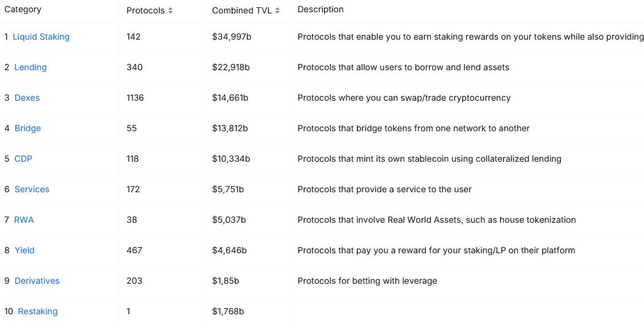Image resolution: width=644 pixels, height=321 pixels.
Task: Click the Description column header
Action: [x=320, y=10]
